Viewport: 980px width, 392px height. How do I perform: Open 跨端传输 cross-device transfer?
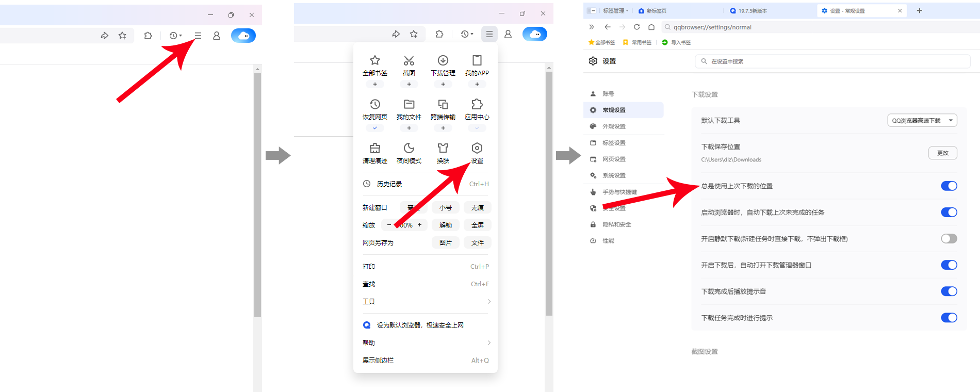coord(443,109)
